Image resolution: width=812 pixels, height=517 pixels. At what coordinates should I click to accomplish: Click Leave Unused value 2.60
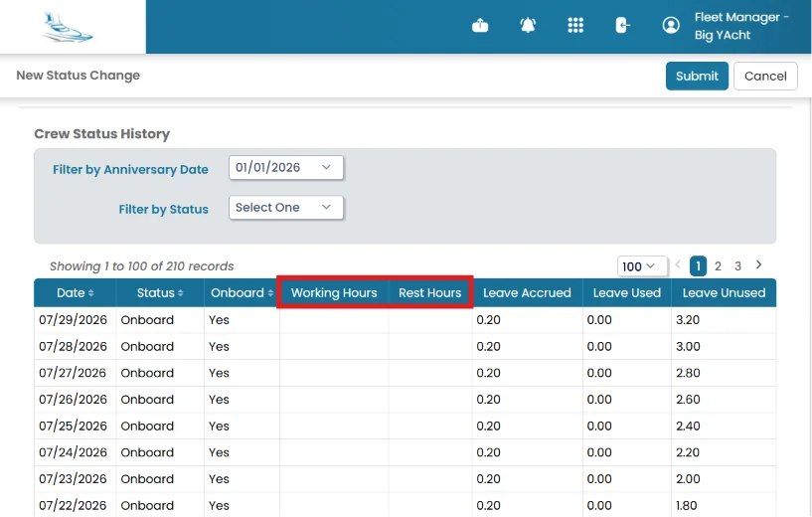688,400
